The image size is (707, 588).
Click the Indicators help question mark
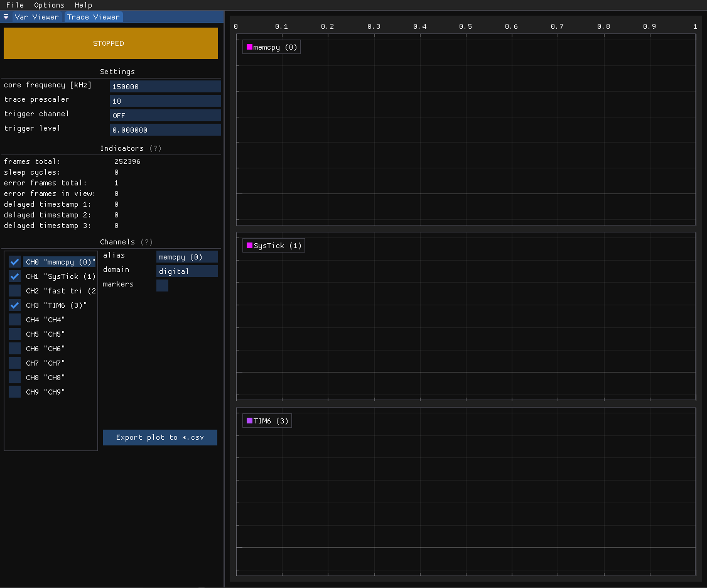[154, 148]
